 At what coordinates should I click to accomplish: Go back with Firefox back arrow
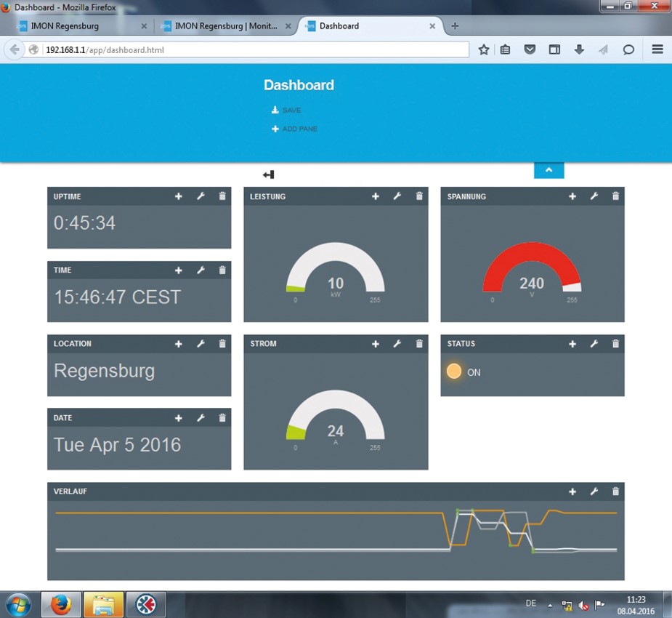tap(15, 49)
